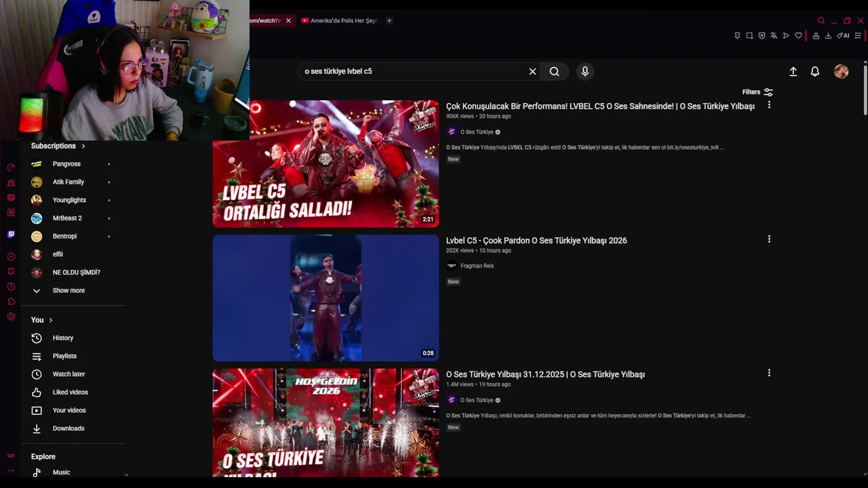This screenshot has height=488, width=868.
Task: Open video titled Çok Konuşulacak Bir Performans
Action: click(x=600, y=106)
